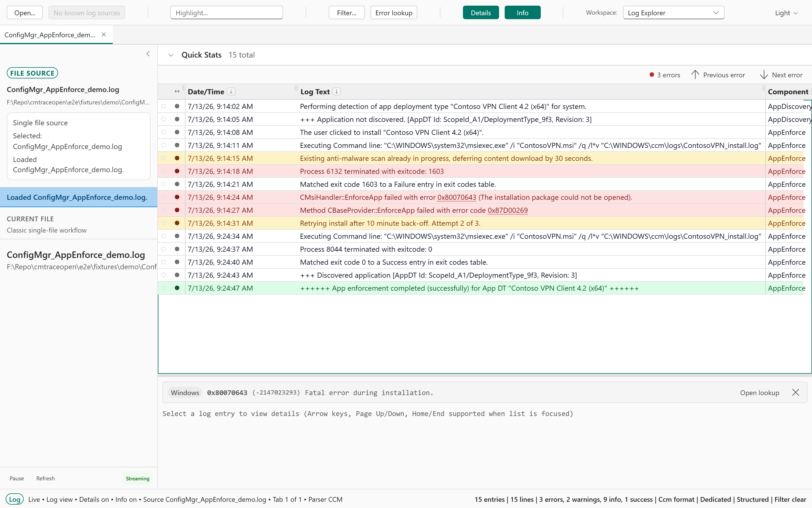Toggle marker circle on 9:24:40 AM row
The height and width of the screenshot is (508, 812).
click(x=164, y=262)
